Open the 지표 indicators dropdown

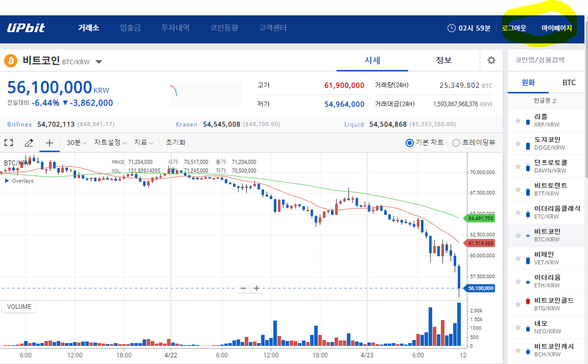pos(144,143)
